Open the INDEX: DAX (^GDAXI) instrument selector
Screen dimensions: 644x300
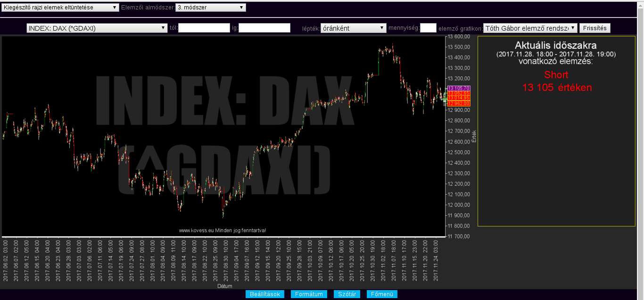click(x=97, y=28)
